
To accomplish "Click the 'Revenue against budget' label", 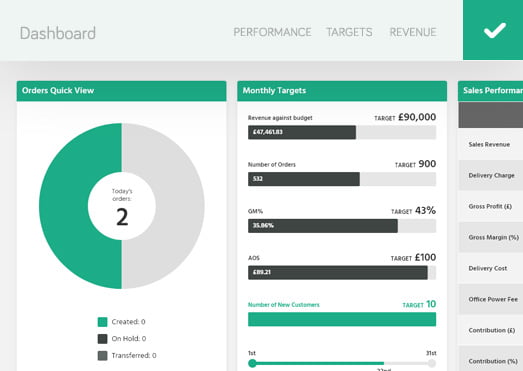I will (x=280, y=118).
